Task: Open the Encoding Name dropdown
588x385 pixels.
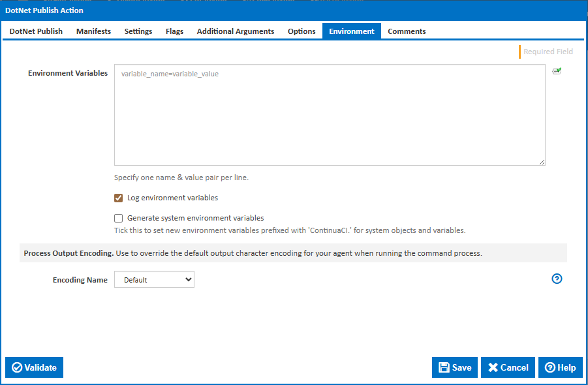Action: coord(154,279)
